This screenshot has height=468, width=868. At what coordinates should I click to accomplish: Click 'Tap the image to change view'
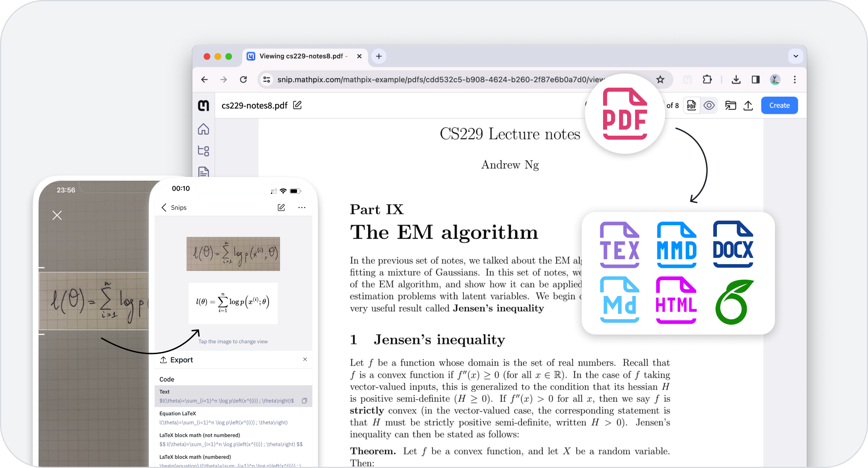coord(233,341)
